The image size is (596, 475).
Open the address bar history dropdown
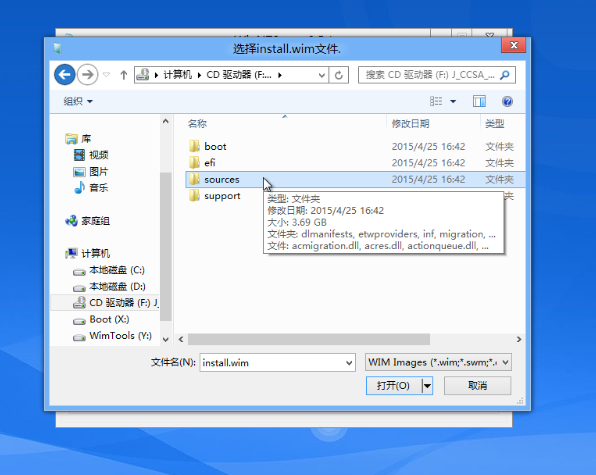pyautogui.click(x=322, y=75)
